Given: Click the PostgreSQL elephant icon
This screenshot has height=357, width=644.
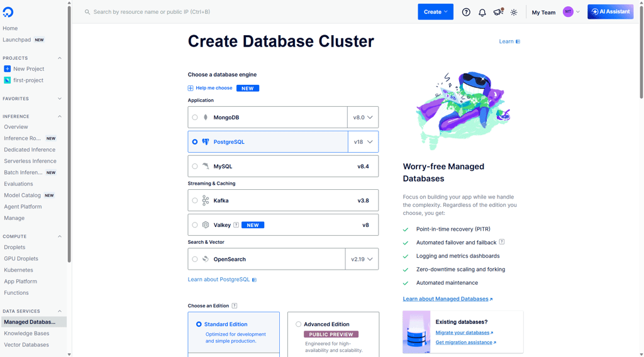Looking at the screenshot, I should [x=206, y=142].
